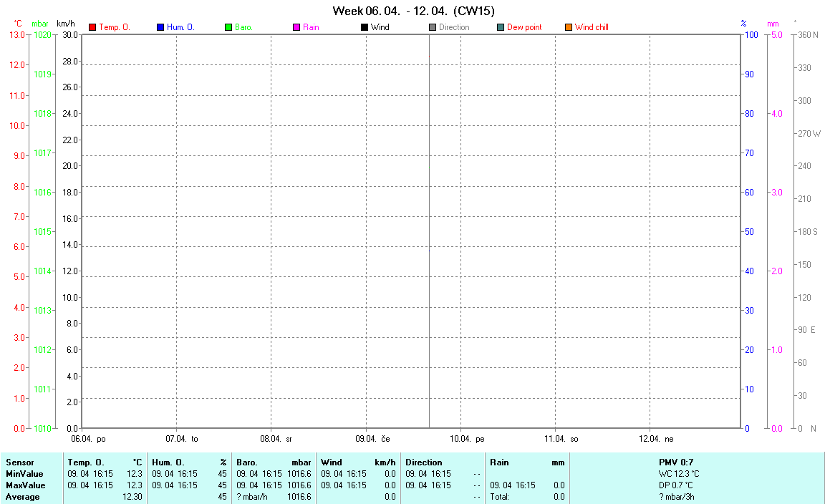This screenshot has height=504, width=825.
Task: Click the gray Direction legend square
Action: point(433,27)
